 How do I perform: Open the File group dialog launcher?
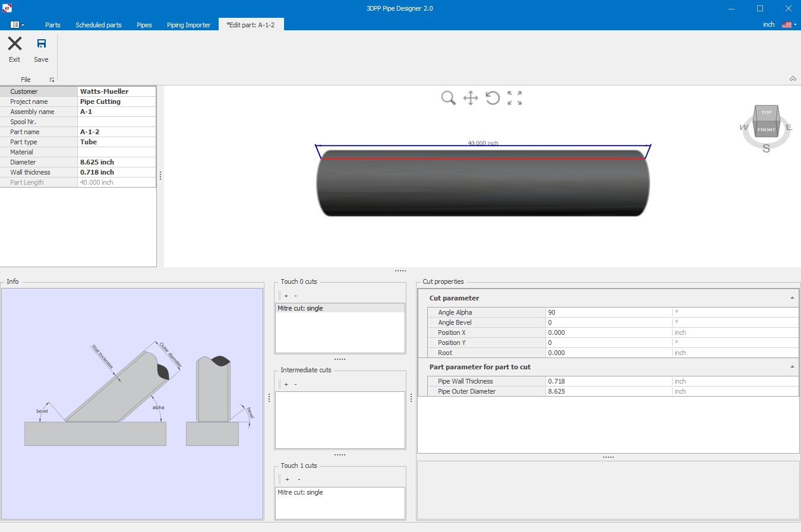pyautogui.click(x=52, y=80)
